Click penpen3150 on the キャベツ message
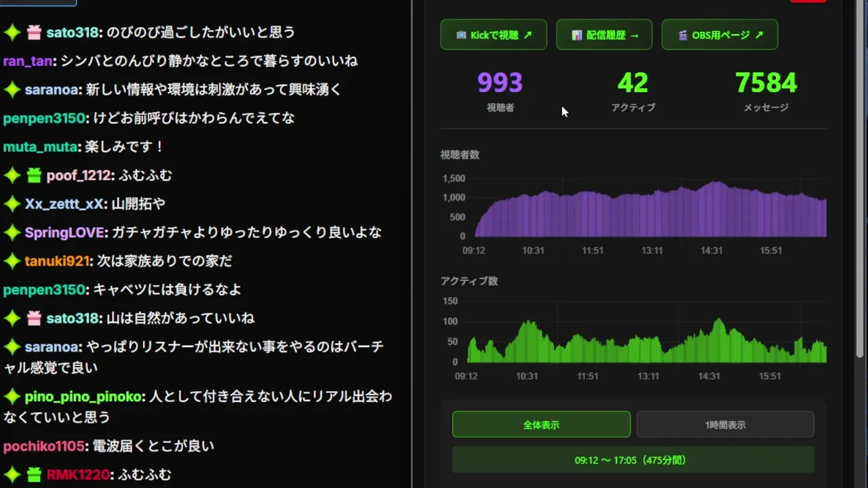868x488 pixels. [45, 289]
